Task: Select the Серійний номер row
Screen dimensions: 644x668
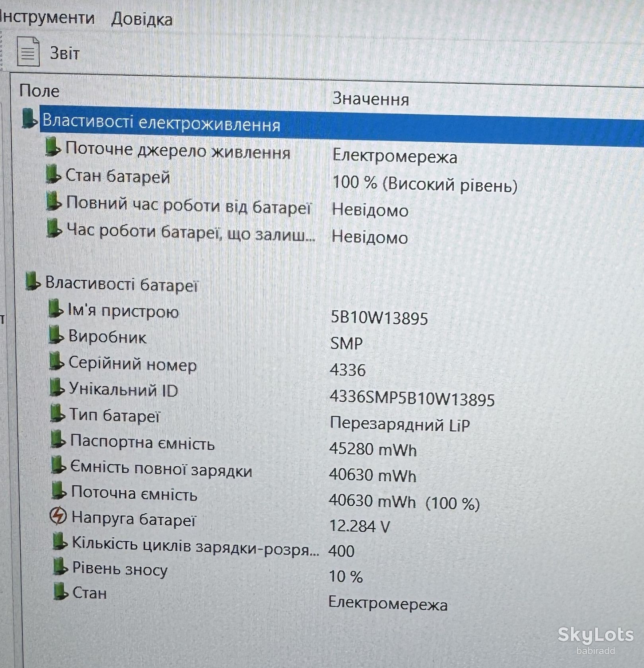Action: (x=133, y=364)
